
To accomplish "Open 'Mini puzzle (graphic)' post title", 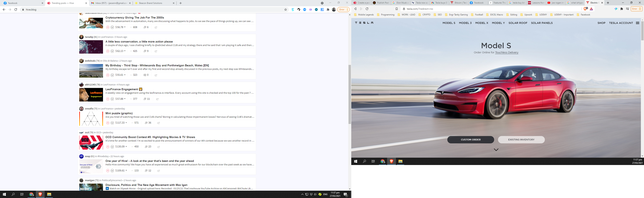I will pyautogui.click(x=119, y=113).
